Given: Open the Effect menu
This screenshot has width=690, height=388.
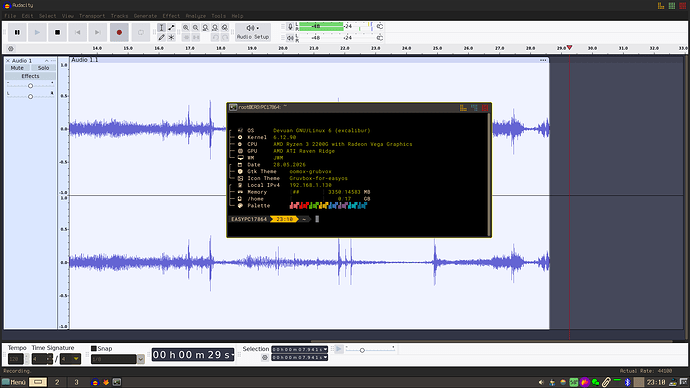Looking at the screenshot, I should click(x=171, y=16).
